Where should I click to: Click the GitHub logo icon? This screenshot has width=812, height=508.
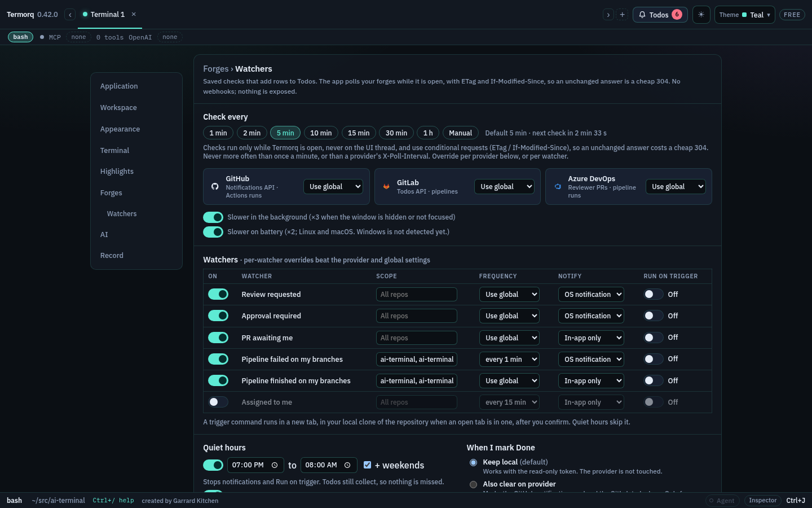[x=215, y=186]
